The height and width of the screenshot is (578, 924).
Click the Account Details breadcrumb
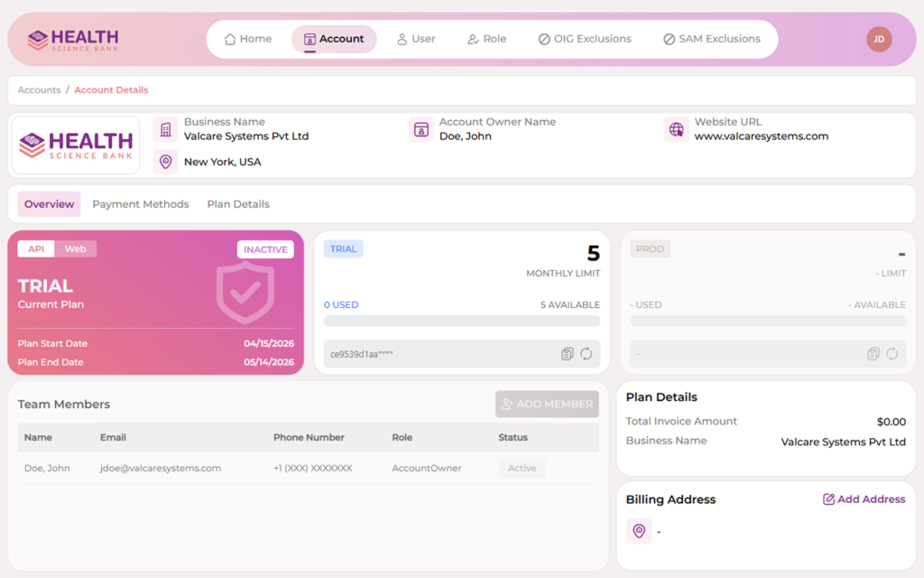click(111, 89)
